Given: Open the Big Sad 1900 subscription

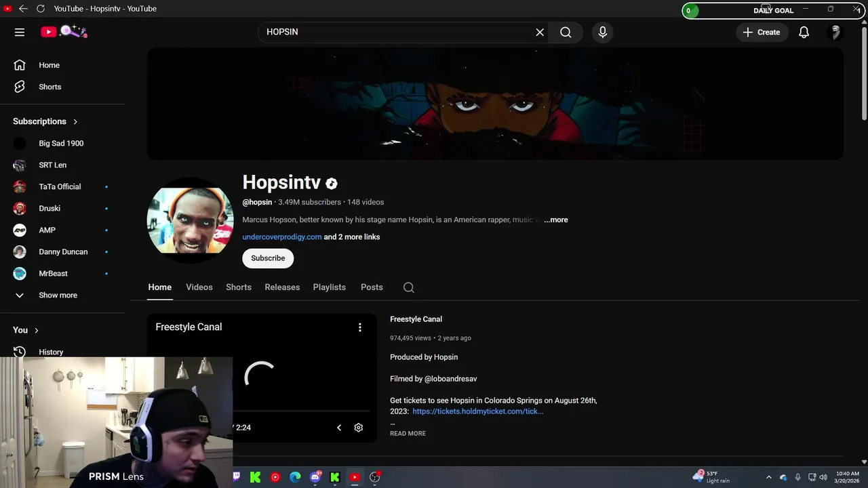Looking at the screenshot, I should (62, 143).
